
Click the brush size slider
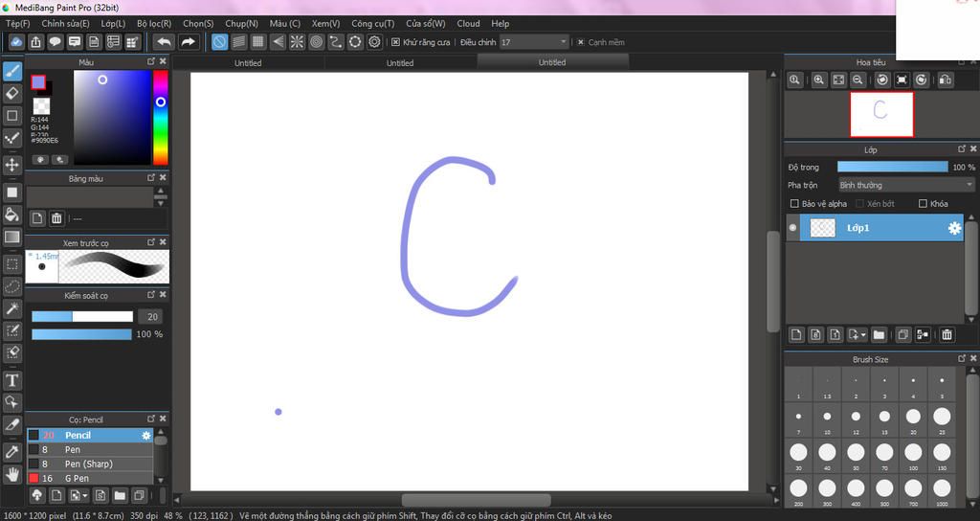(82, 316)
